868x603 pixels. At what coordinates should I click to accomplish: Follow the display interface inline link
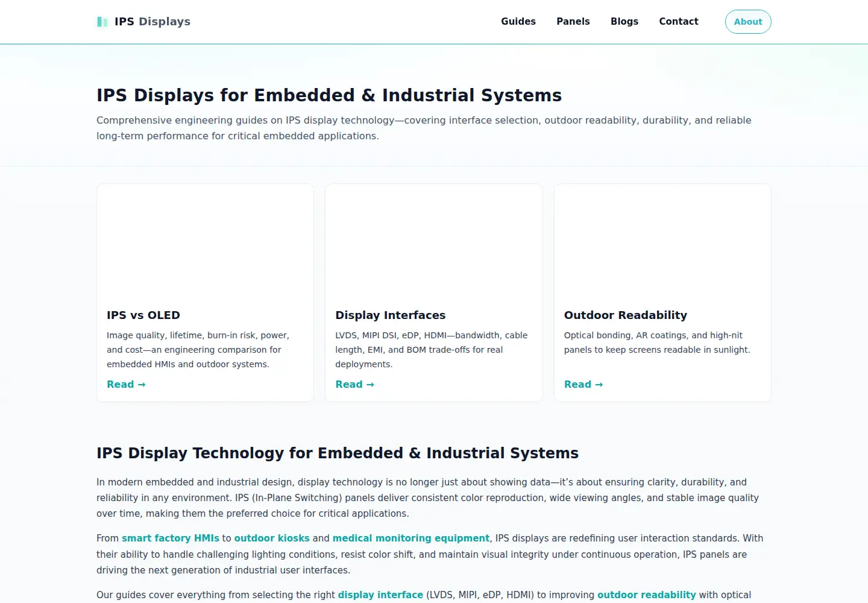380,595
